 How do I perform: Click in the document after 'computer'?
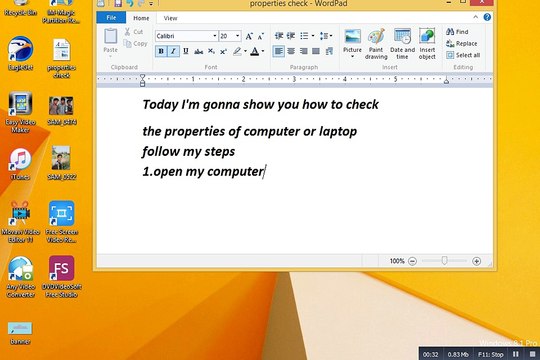(x=265, y=172)
